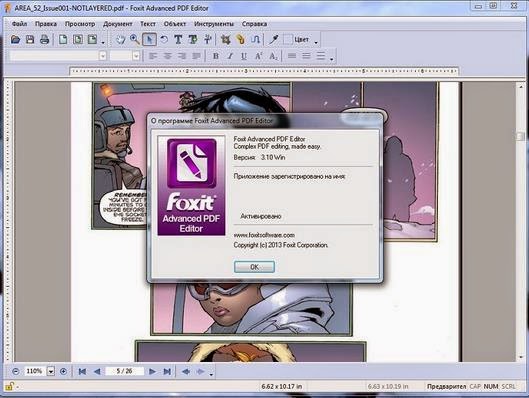The image size is (529, 398).
Task: Go to next page arrow
Action: coord(152,371)
